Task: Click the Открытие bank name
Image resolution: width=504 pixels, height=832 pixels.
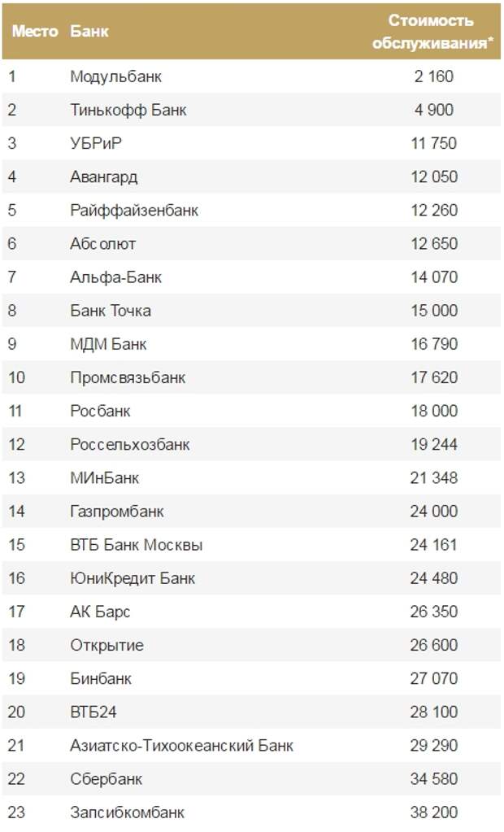Action: (x=106, y=645)
